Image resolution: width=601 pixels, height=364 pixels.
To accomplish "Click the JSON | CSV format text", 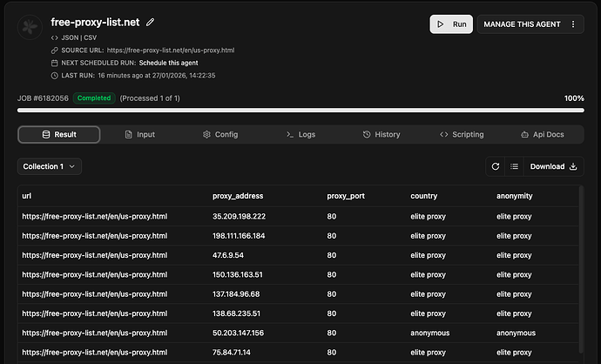I will click(x=79, y=37).
